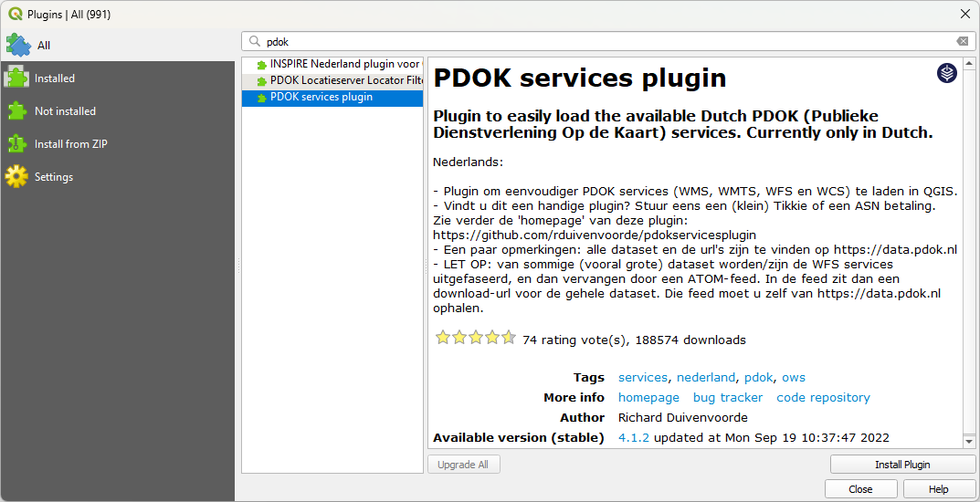Rate the plugin using the stars
Viewport: 980px width, 502px height.
(x=475, y=339)
